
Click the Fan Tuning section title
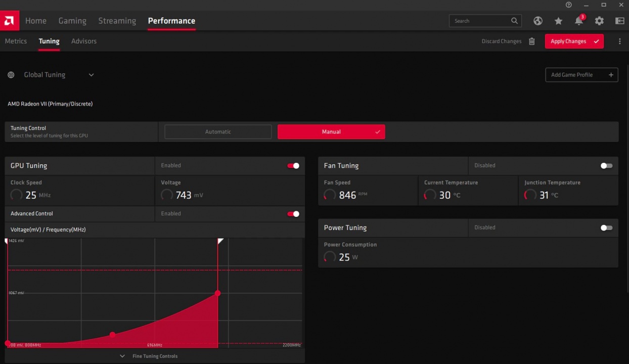[341, 166]
